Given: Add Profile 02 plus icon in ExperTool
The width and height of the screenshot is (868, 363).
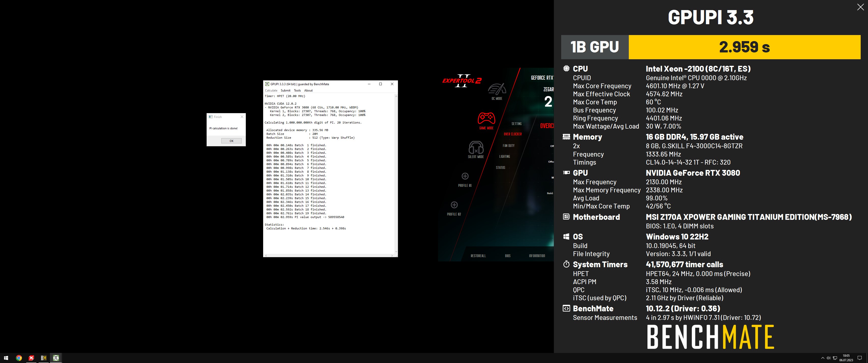Looking at the screenshot, I should (x=454, y=205).
